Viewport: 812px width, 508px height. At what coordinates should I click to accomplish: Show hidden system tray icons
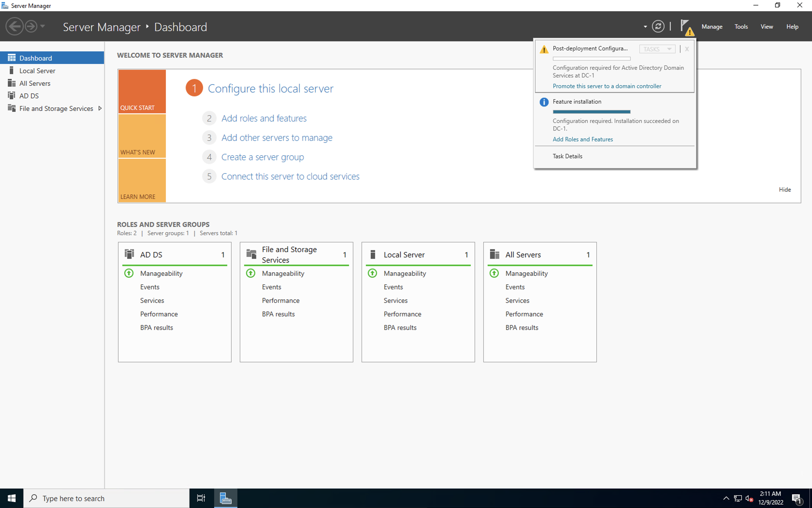(726, 498)
